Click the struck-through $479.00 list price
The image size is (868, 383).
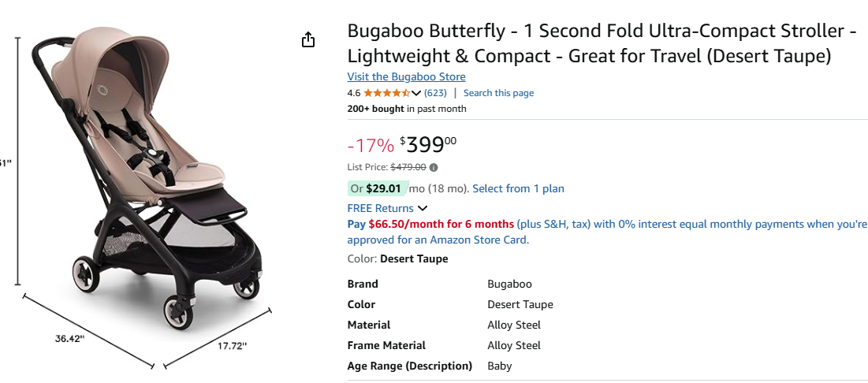tap(408, 167)
